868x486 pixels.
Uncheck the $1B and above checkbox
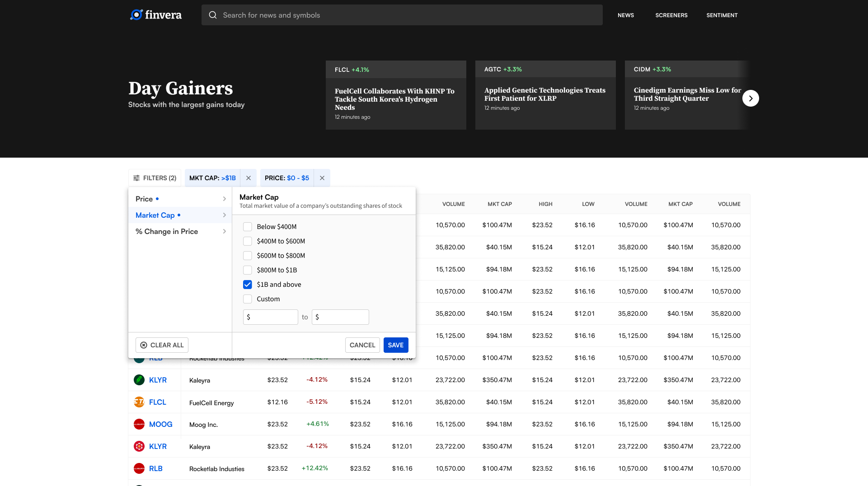(x=248, y=285)
